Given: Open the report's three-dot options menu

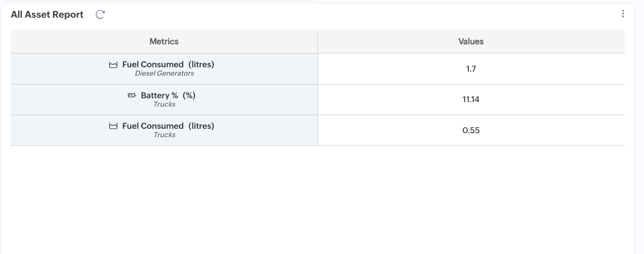Looking at the screenshot, I should point(623,14).
